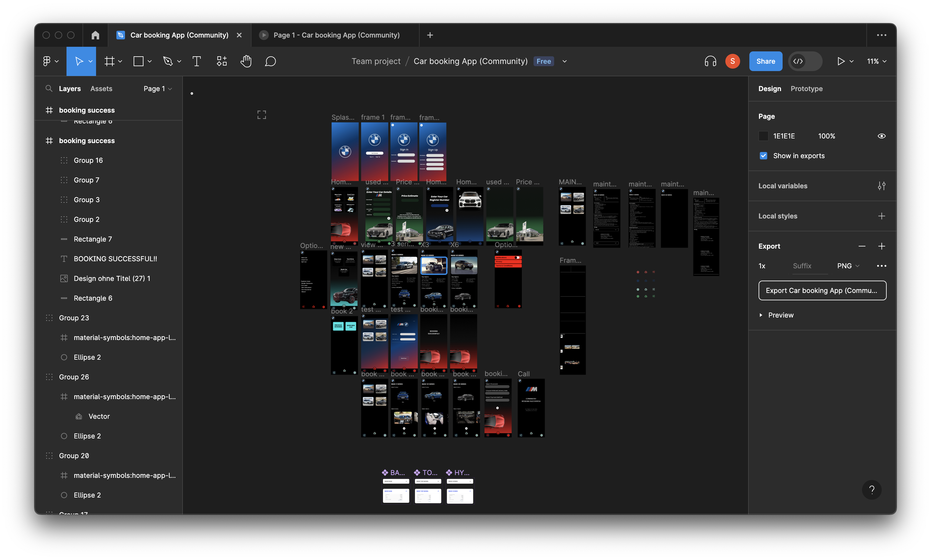This screenshot has height=560, width=931.
Task: Switch to the Prototype tab
Action: (806, 89)
